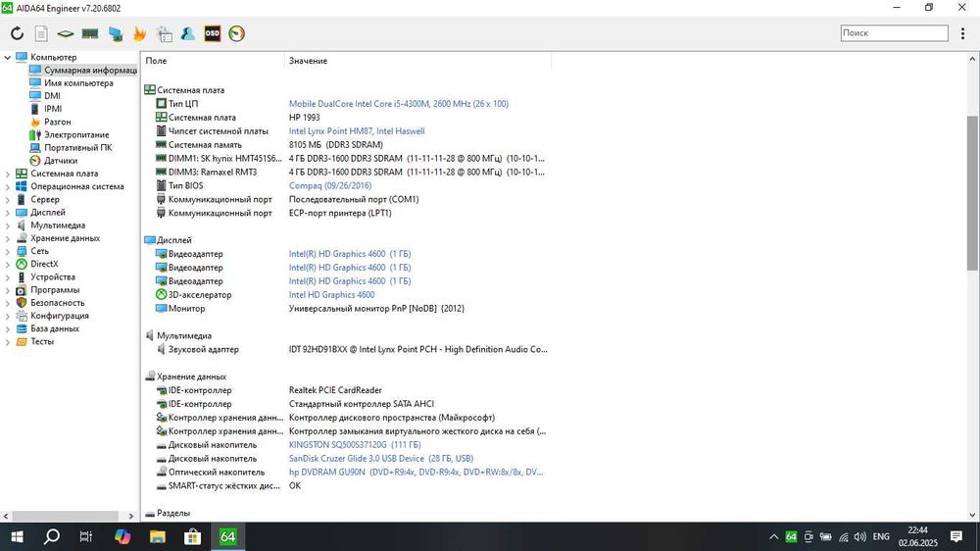Screen dimensions: 980x551
Task: Select База данных tree item
Action: pos(54,328)
